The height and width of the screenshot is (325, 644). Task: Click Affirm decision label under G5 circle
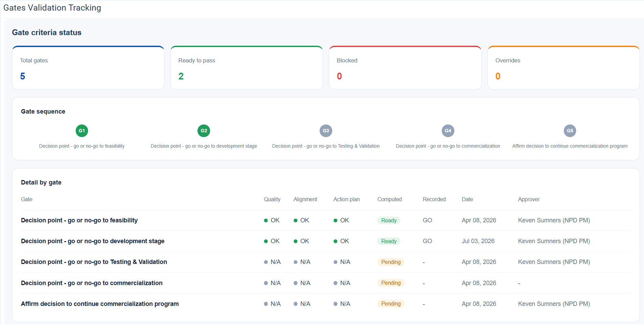(570, 146)
